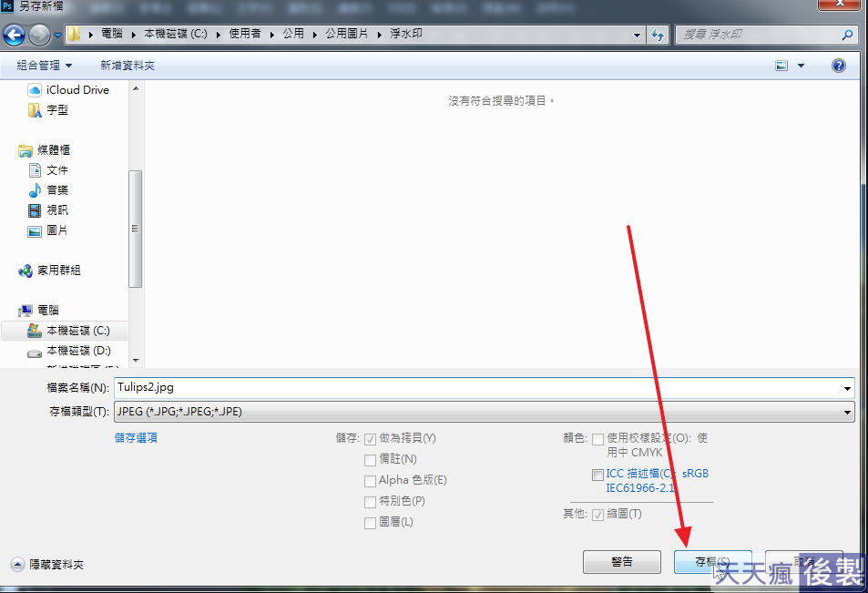Click the sidebar scroll down arrow
868x593 pixels.
click(x=136, y=361)
